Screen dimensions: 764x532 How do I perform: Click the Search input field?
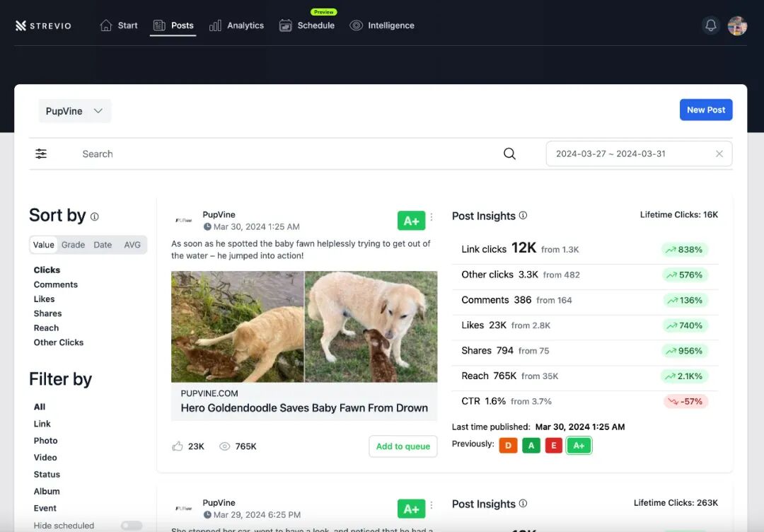[x=283, y=154]
